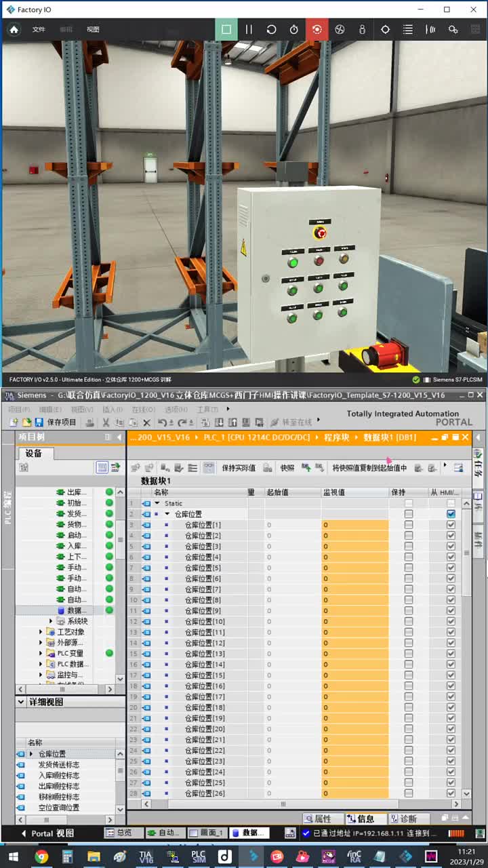488x868 pixels.
Task: Click the print icon in TIA toolbar
Action: [89, 422]
